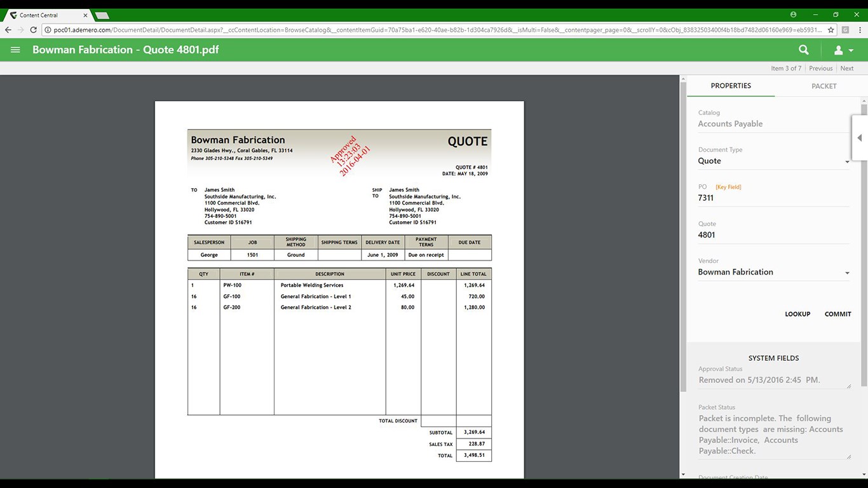Open the Vendor dropdown arrow
868x488 pixels.
click(x=847, y=273)
